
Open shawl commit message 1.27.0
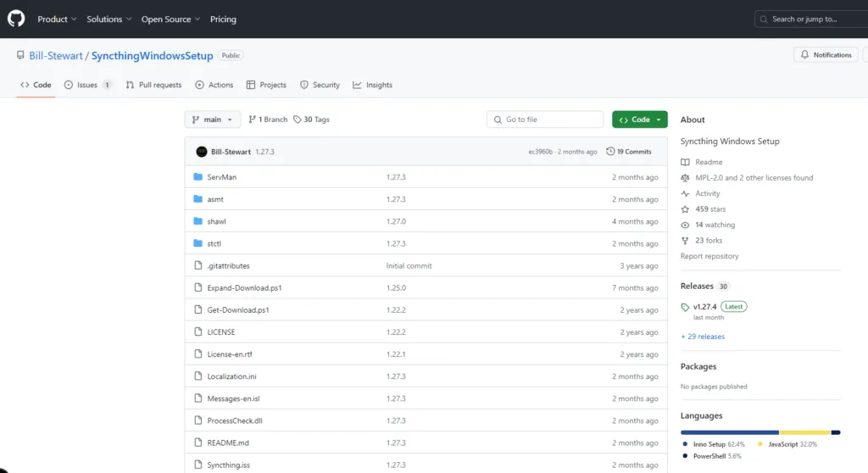click(396, 221)
